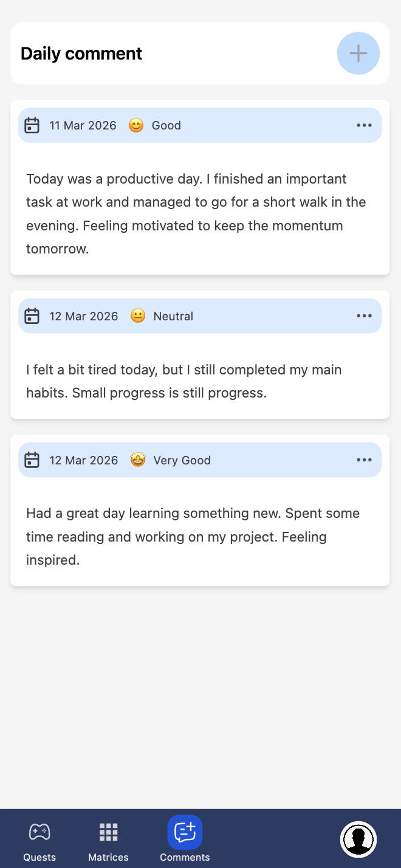Click the star-eyed Very Good emoji
This screenshot has height=868, width=401.
[x=138, y=460]
